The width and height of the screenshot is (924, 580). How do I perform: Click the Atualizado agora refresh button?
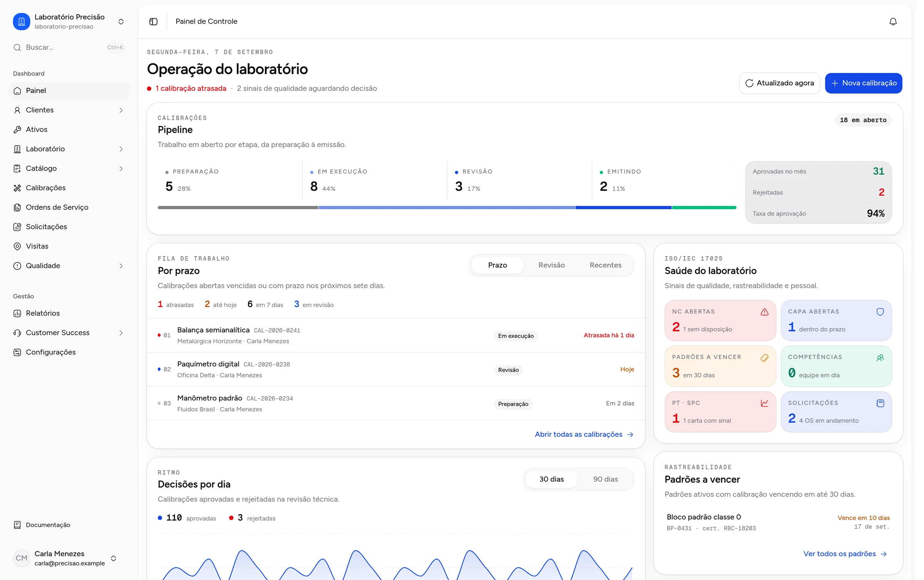780,83
